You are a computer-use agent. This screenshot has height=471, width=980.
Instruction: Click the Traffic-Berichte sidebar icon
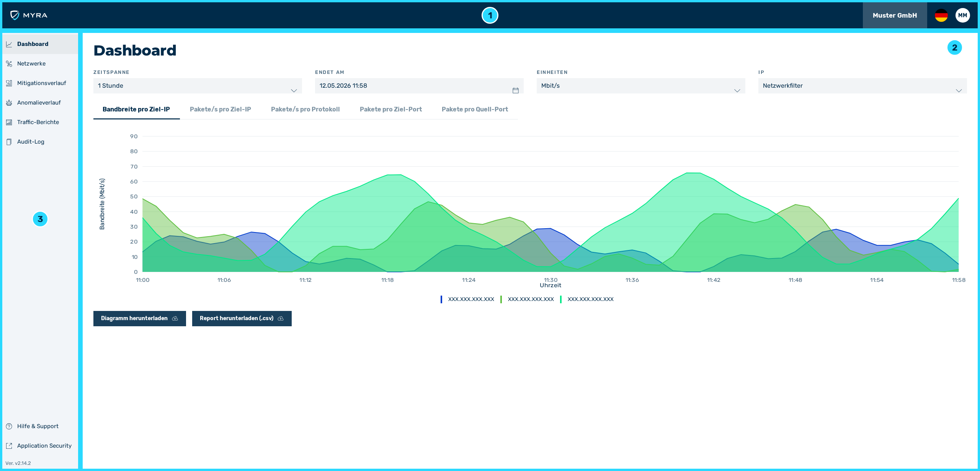pos(9,122)
